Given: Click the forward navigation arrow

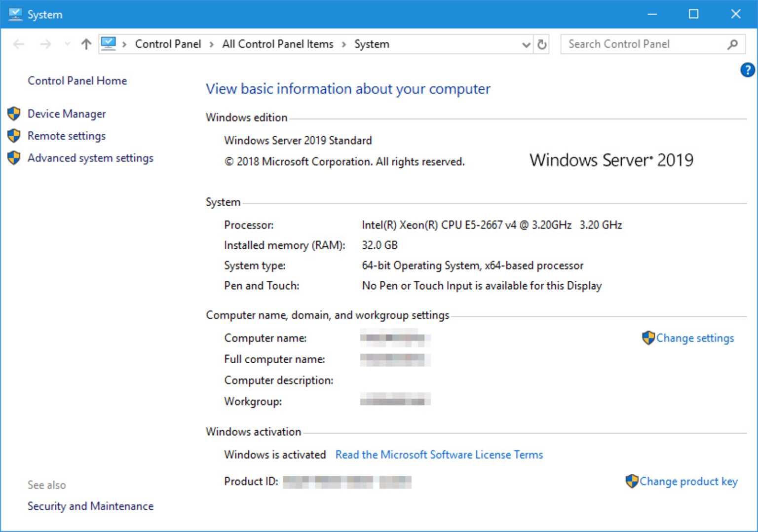Looking at the screenshot, I should pos(45,44).
